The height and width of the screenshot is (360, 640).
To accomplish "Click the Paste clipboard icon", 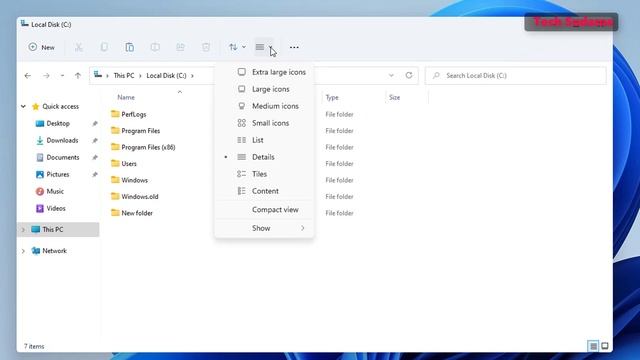I will pyautogui.click(x=129, y=47).
